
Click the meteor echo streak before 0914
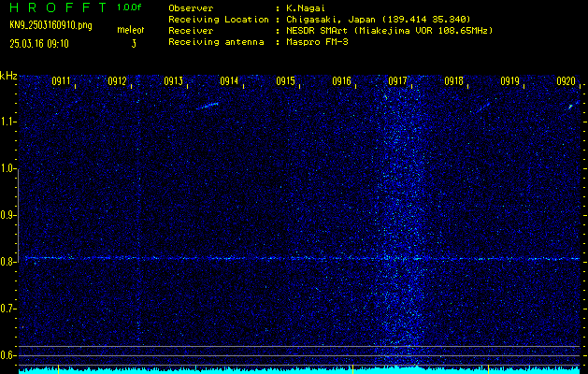(208, 107)
